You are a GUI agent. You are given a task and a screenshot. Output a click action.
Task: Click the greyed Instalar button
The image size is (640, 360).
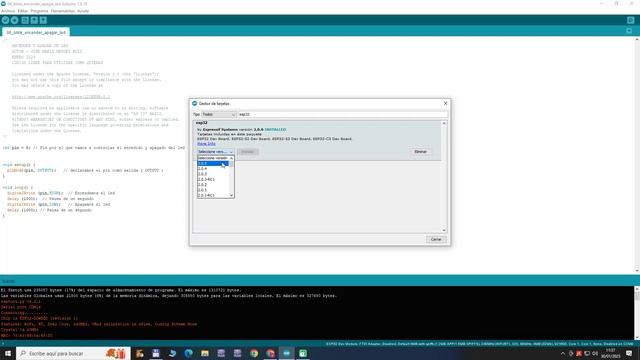(x=247, y=152)
